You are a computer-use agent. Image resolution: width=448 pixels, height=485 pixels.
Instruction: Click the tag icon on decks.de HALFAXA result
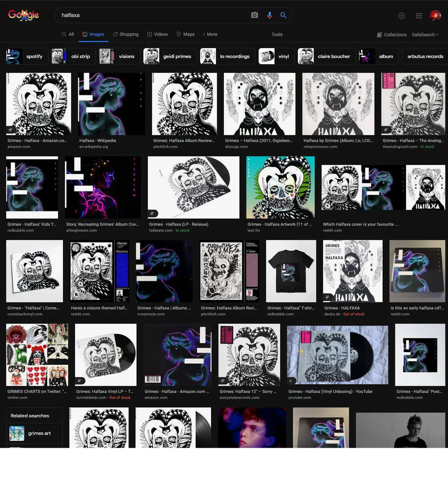coord(327,297)
